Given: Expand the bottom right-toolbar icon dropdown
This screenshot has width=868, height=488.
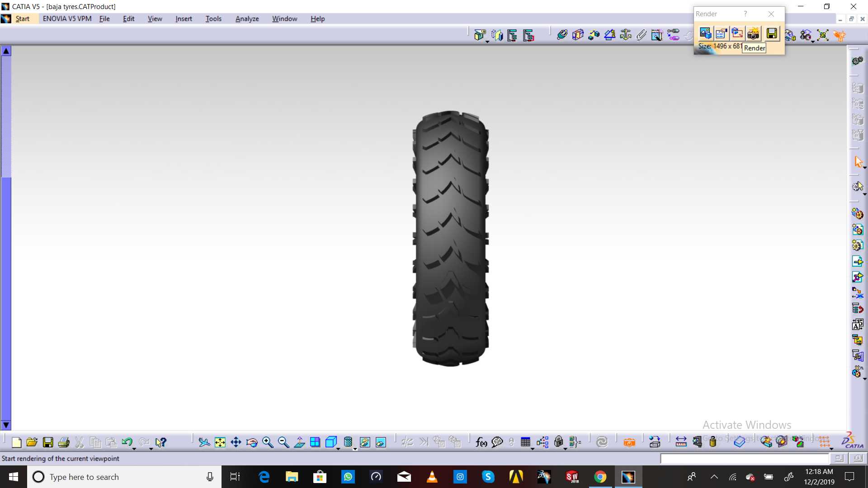Looking at the screenshot, I should coord(865,379).
